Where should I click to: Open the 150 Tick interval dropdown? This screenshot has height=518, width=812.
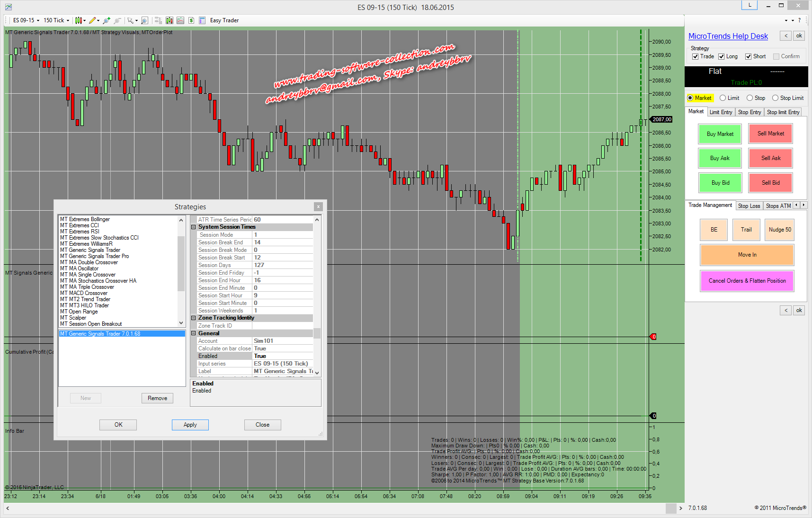[56, 20]
